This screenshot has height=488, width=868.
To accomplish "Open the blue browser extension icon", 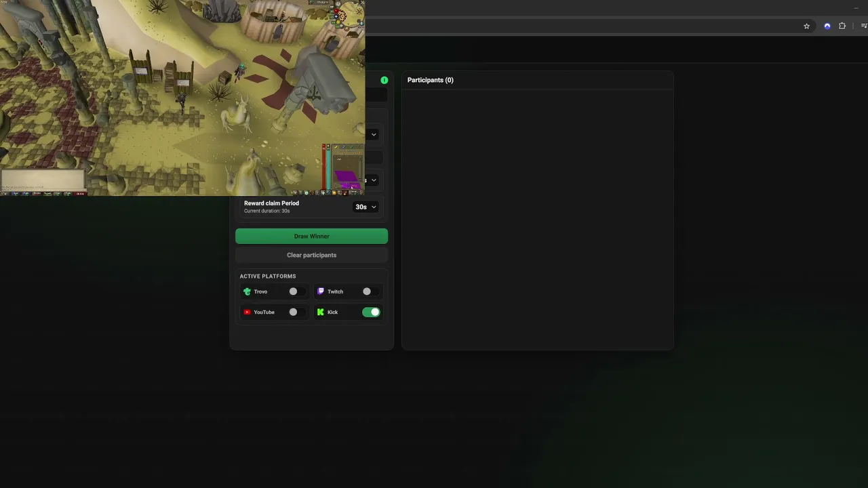I will click(827, 26).
